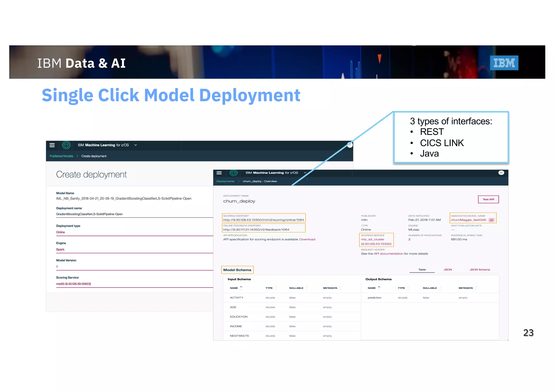Sort Output Schema by TYPE arrow
The width and height of the screenshot is (555, 392).
coord(408,288)
